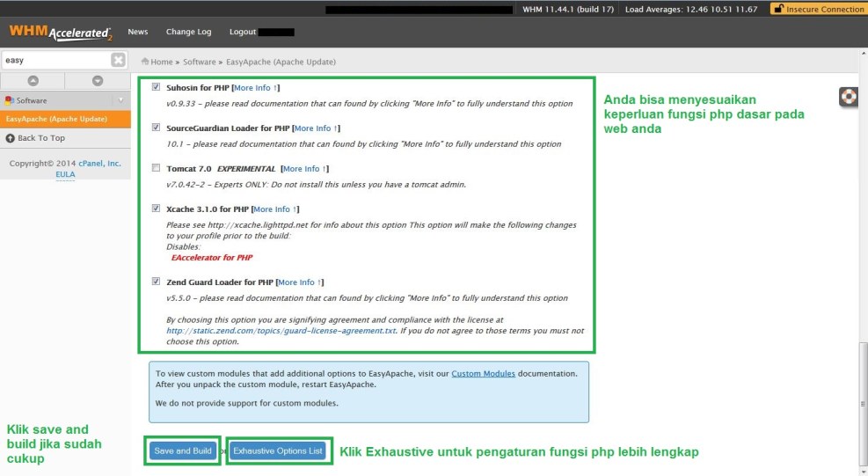Click Back To Top link text
Viewport: 868px width, 476px height.
[x=41, y=138]
